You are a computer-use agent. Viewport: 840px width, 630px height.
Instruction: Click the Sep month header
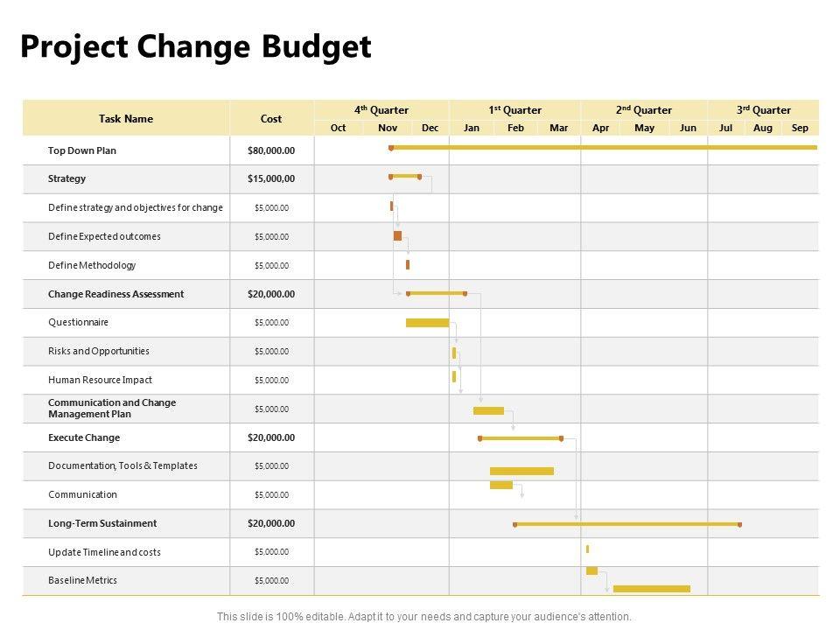pos(800,128)
